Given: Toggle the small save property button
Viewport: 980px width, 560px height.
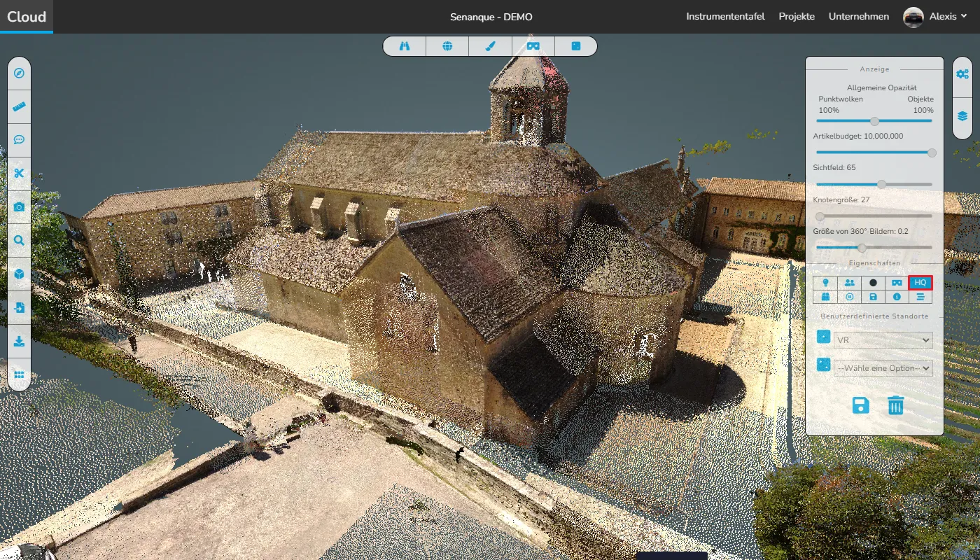Looking at the screenshot, I should click(x=873, y=296).
